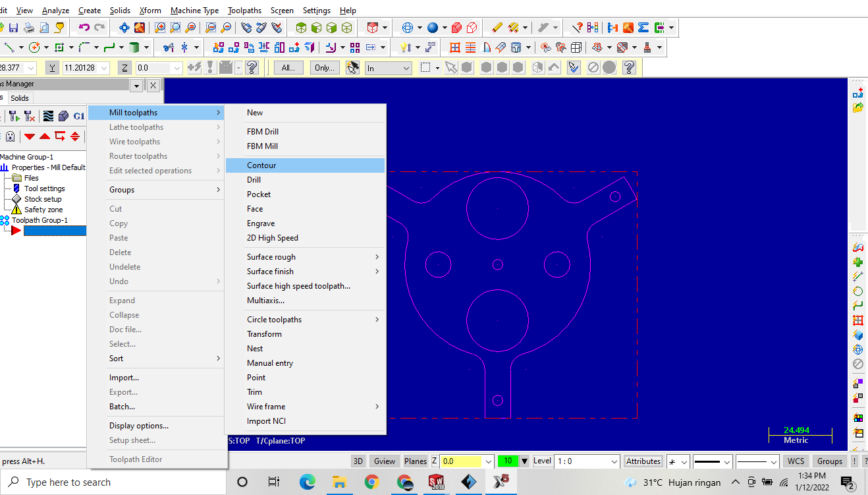Open the In selection method combo box
Screen dimensions: 868x495
pyautogui.click(x=387, y=67)
